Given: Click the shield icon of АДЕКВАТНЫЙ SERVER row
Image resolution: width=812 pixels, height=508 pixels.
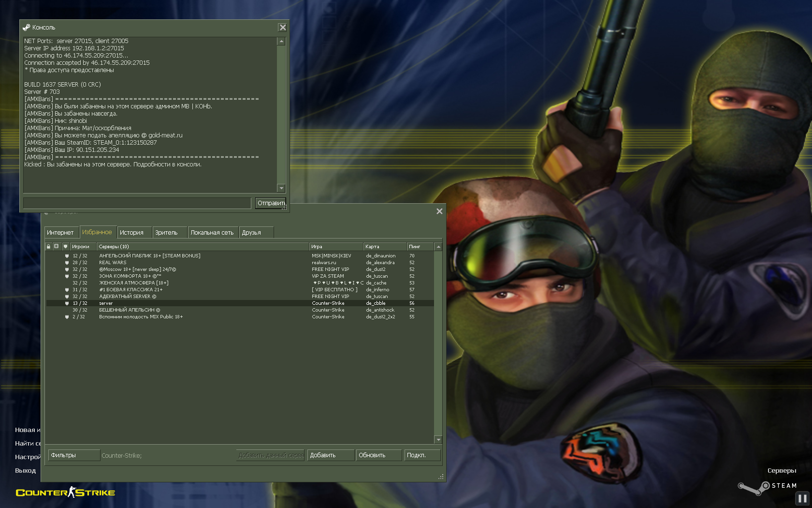Looking at the screenshot, I should click(x=67, y=297).
